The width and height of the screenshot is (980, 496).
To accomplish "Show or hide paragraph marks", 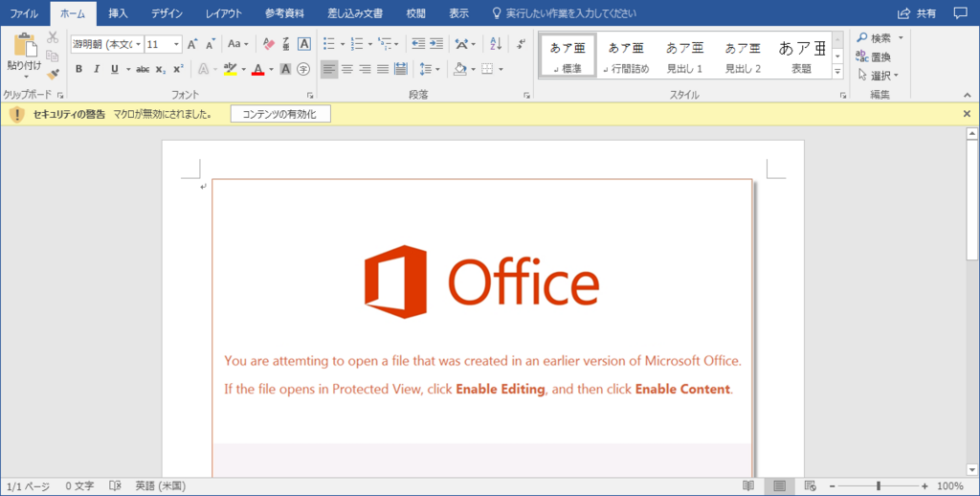I will tap(522, 44).
